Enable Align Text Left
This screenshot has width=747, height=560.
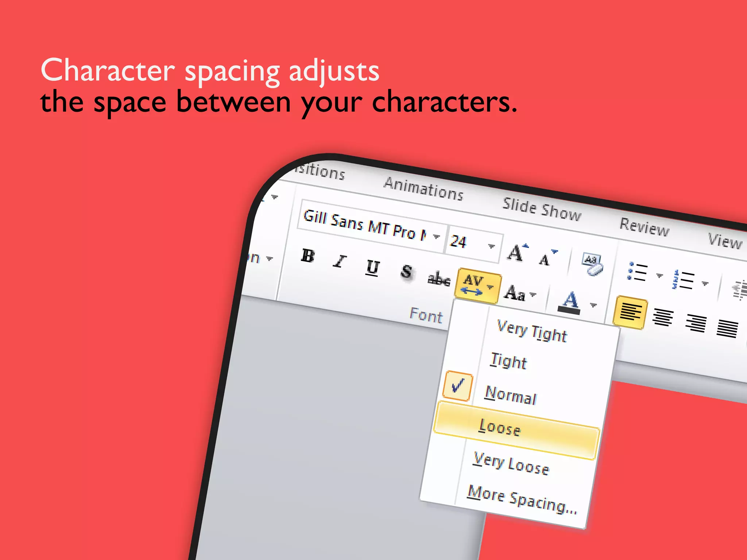[631, 313]
